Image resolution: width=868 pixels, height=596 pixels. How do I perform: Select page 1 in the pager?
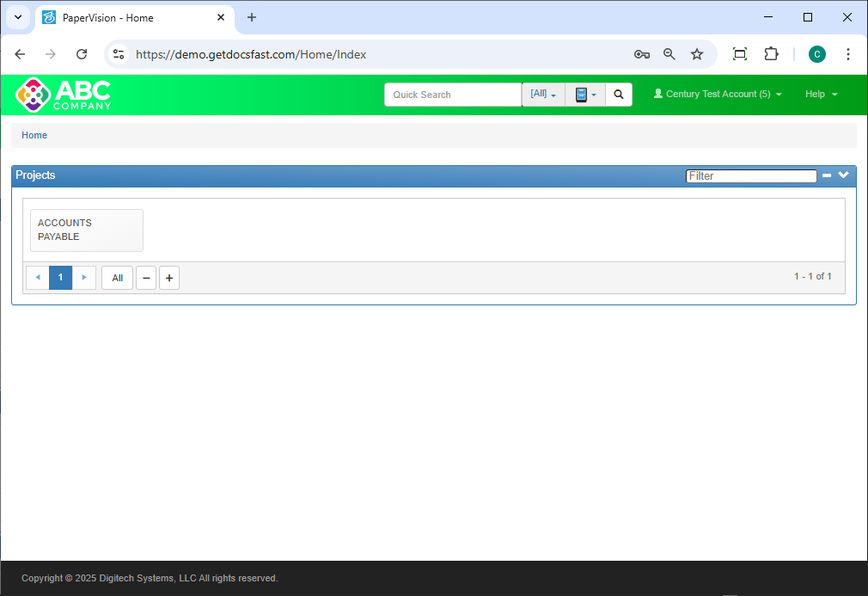click(x=60, y=278)
